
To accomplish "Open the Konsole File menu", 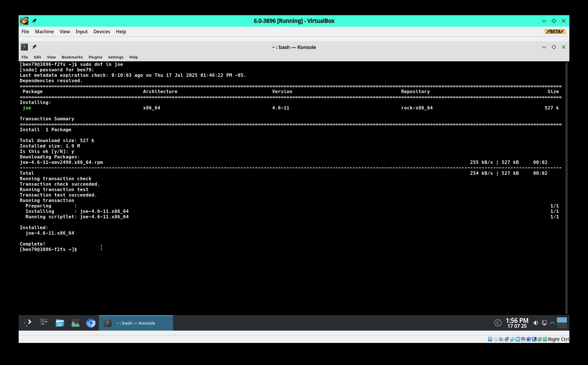I will (25, 57).
